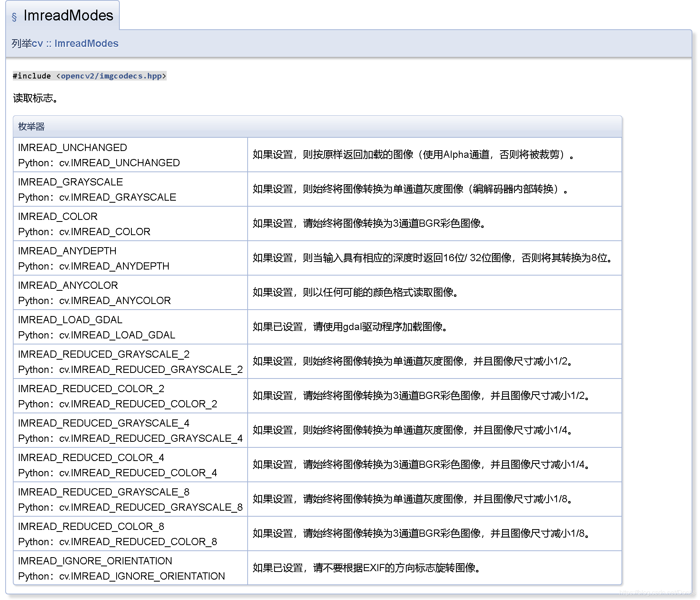Click the IMREAD_ANYDEPTH enumerator name
Screen dimensions: 700x600
pyautogui.click(x=67, y=251)
